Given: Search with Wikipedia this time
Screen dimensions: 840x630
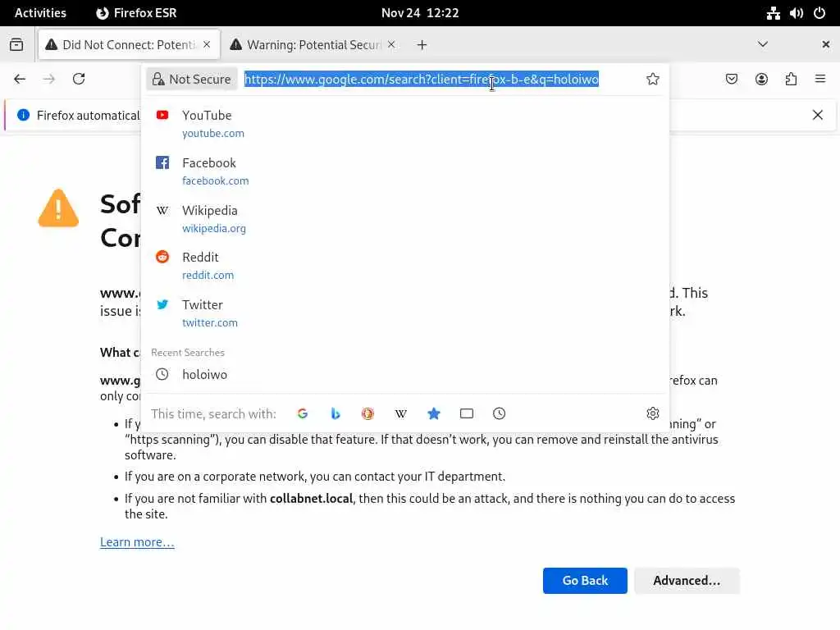Looking at the screenshot, I should pyautogui.click(x=400, y=413).
